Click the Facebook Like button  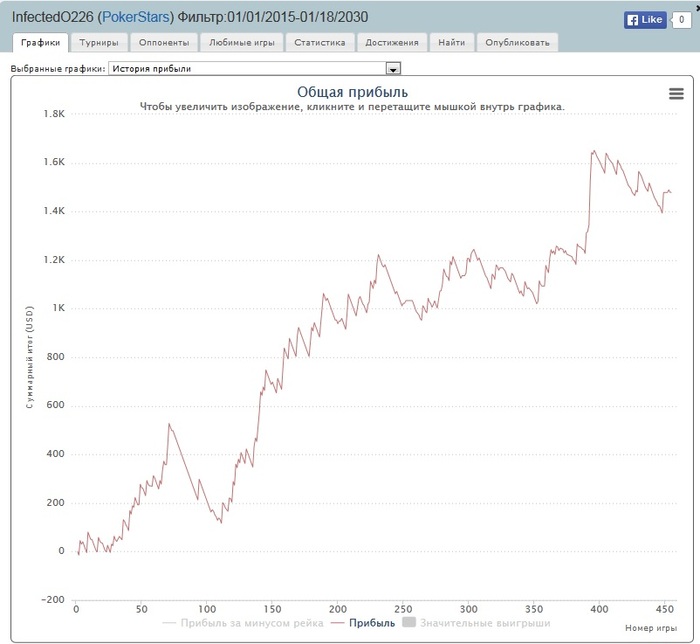pyautogui.click(x=645, y=20)
